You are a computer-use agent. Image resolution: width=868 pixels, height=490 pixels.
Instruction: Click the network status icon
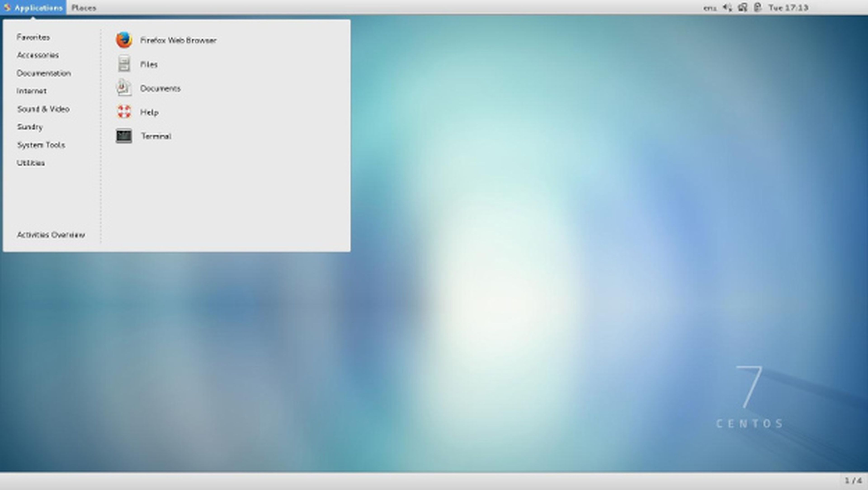(x=742, y=7)
